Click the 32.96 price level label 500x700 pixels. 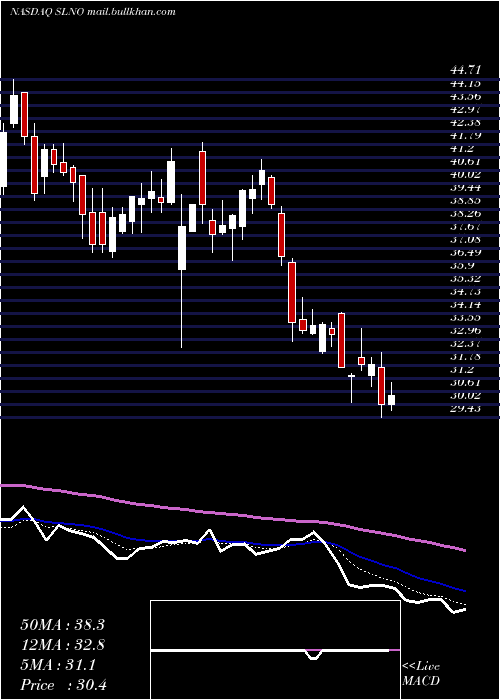coord(465,330)
